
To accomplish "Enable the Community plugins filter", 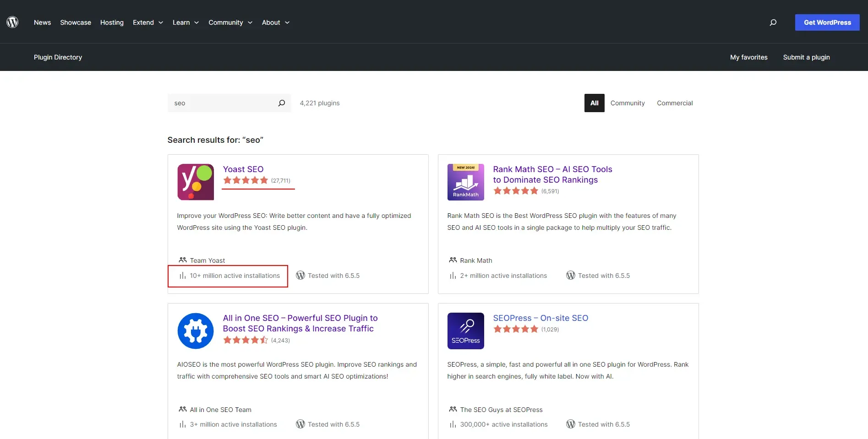I will coord(628,103).
